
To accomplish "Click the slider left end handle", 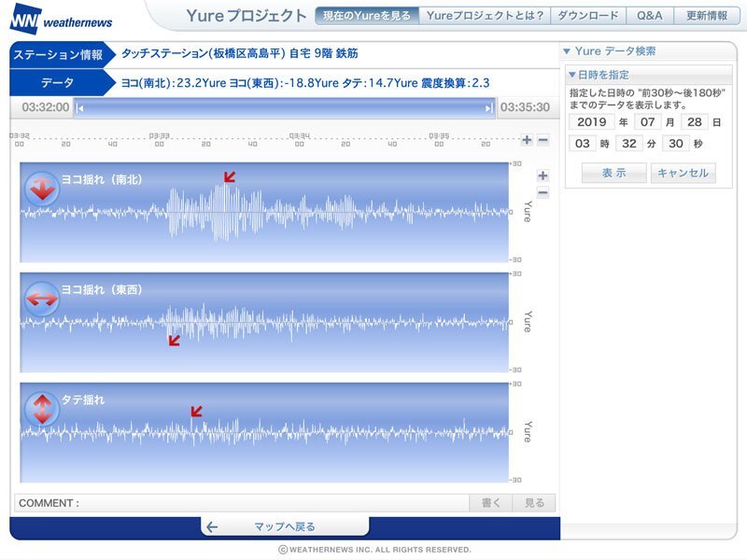I will tap(80, 108).
